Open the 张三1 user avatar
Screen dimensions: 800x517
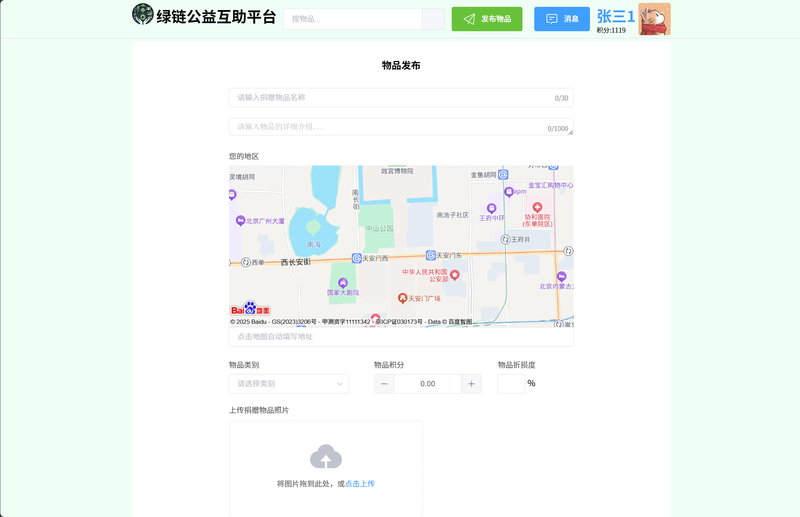coord(655,19)
